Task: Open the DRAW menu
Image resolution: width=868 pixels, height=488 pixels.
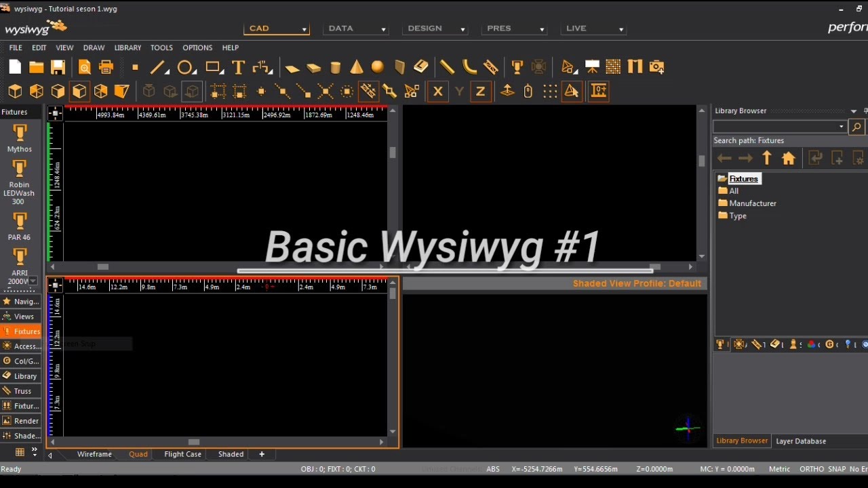Action: 94,47
